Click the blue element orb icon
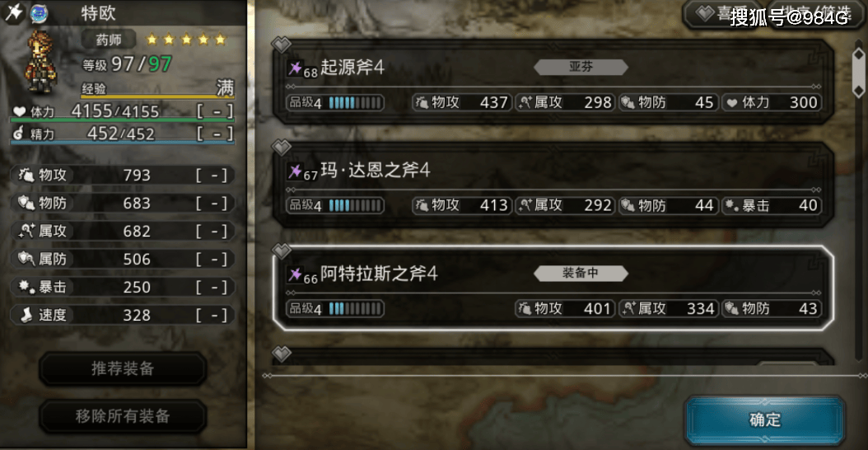868x450 pixels. [x=39, y=13]
